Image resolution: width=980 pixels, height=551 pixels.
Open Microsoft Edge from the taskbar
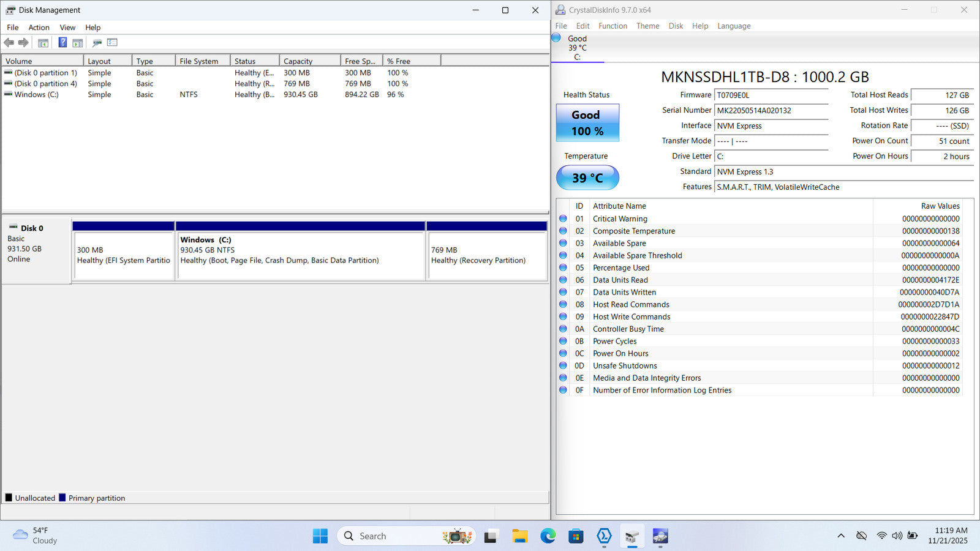coord(548,536)
